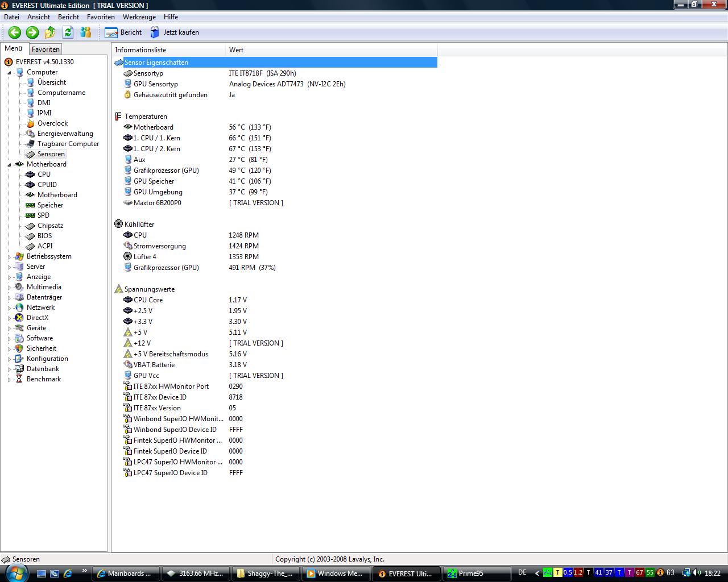Expand the Netzwerk tree node

(9, 308)
